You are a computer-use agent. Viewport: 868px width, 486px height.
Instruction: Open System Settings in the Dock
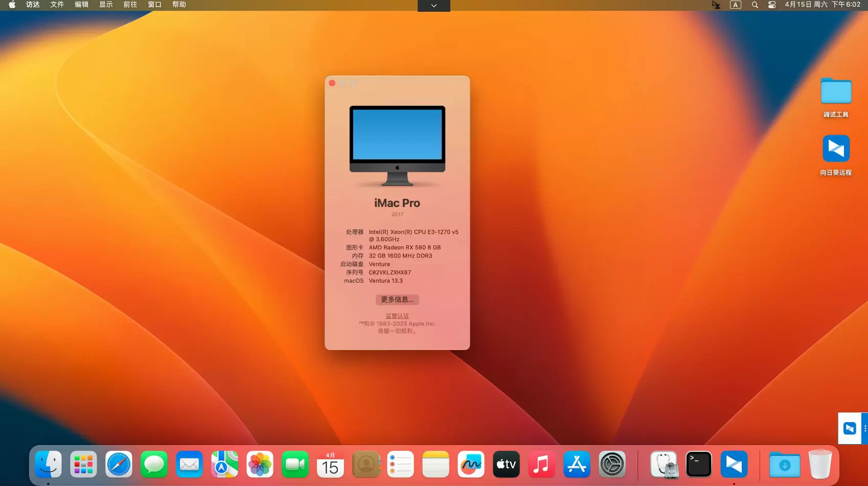(x=612, y=464)
